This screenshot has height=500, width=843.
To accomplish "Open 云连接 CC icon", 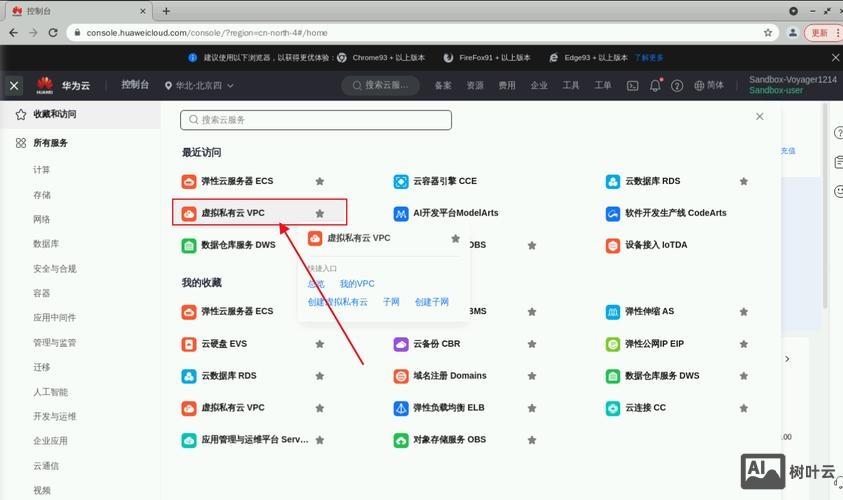I will [x=613, y=408].
